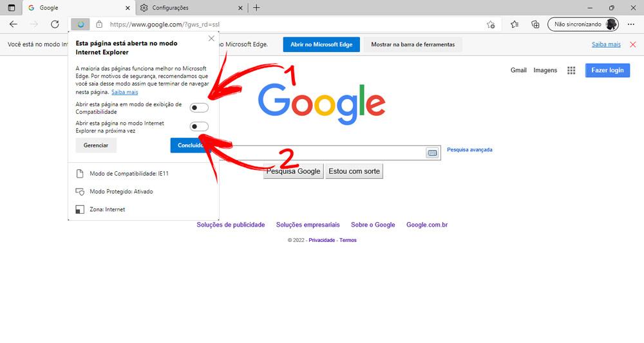Switch to the Google tab
Screen dimensions: 644x343
79,8
